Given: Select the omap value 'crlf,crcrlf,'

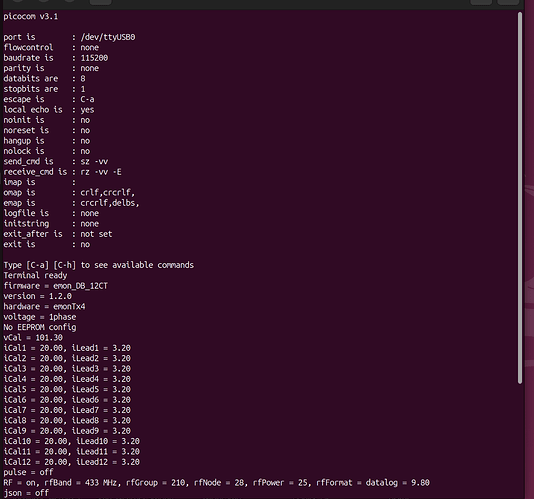Looking at the screenshot, I should (108, 192).
